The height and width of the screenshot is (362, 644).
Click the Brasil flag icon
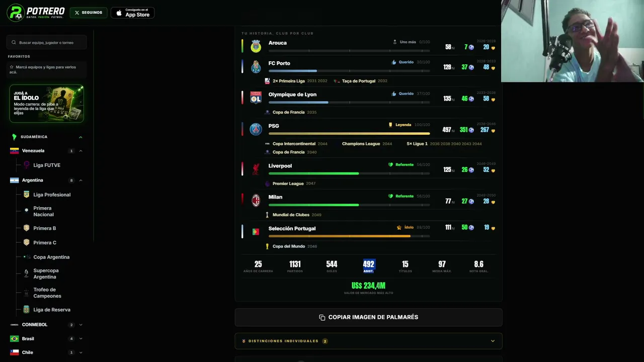[x=14, y=339]
